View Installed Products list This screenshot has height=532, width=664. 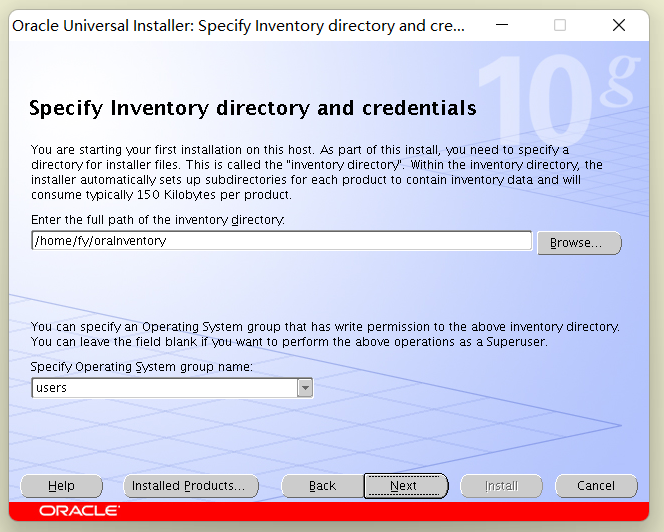(x=191, y=486)
